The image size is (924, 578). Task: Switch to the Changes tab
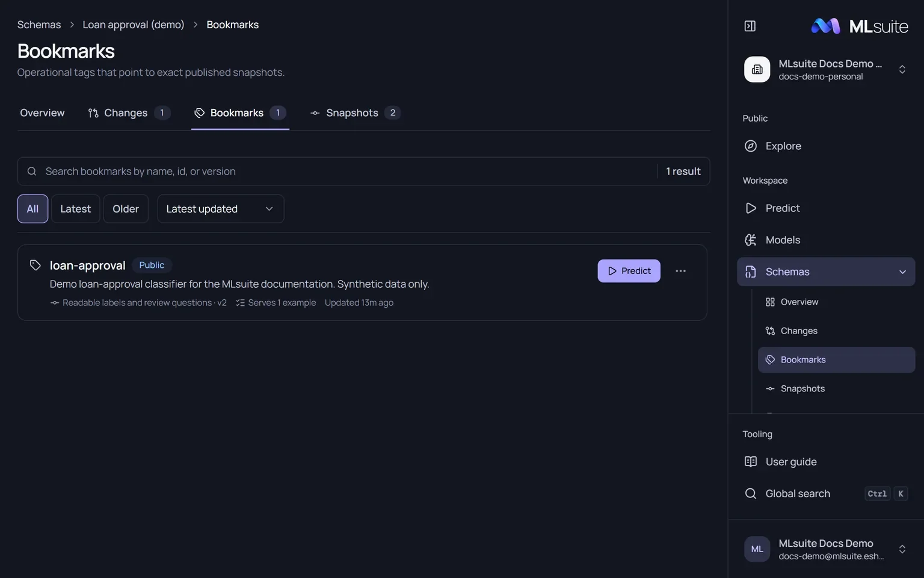pyautogui.click(x=129, y=113)
